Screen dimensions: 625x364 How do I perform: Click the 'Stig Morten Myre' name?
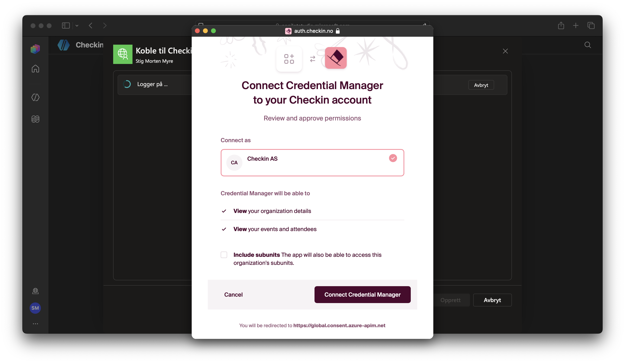click(x=154, y=61)
